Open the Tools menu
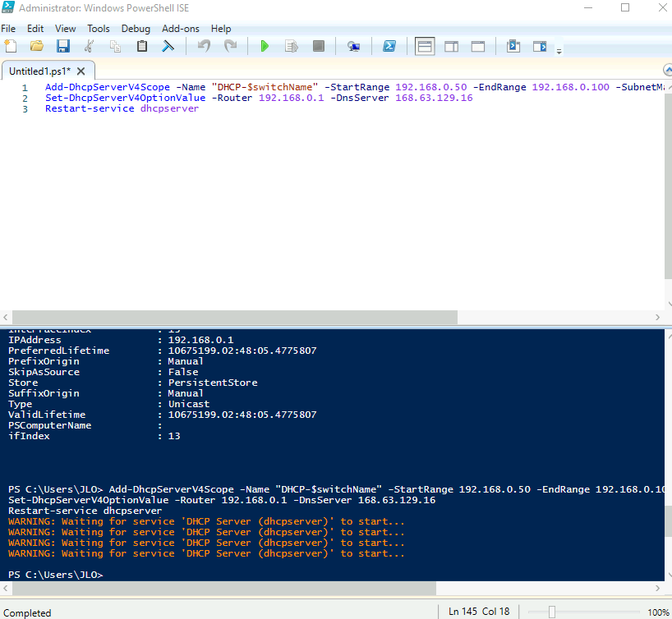The image size is (672, 619). (99, 29)
